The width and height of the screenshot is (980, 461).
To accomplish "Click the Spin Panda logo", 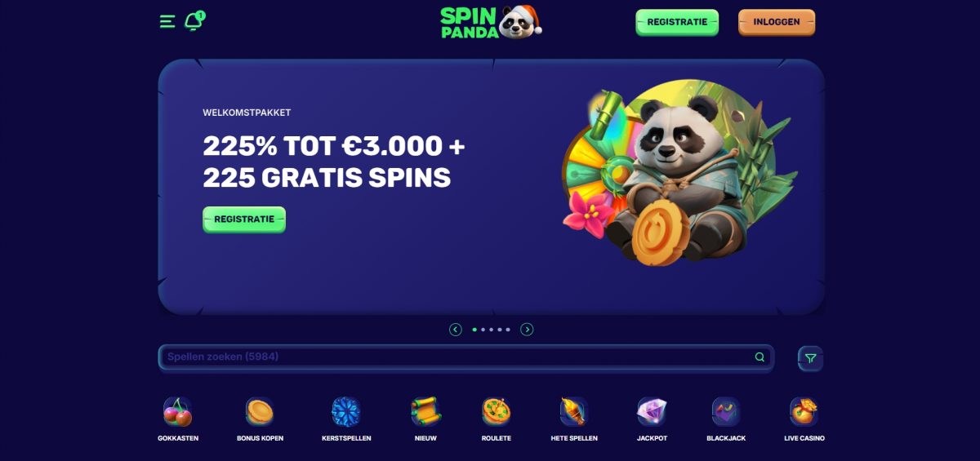I will [491, 22].
